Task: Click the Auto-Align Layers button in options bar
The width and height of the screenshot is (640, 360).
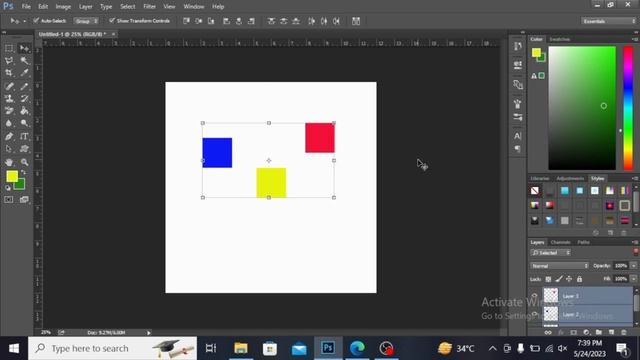Action: click(356, 21)
